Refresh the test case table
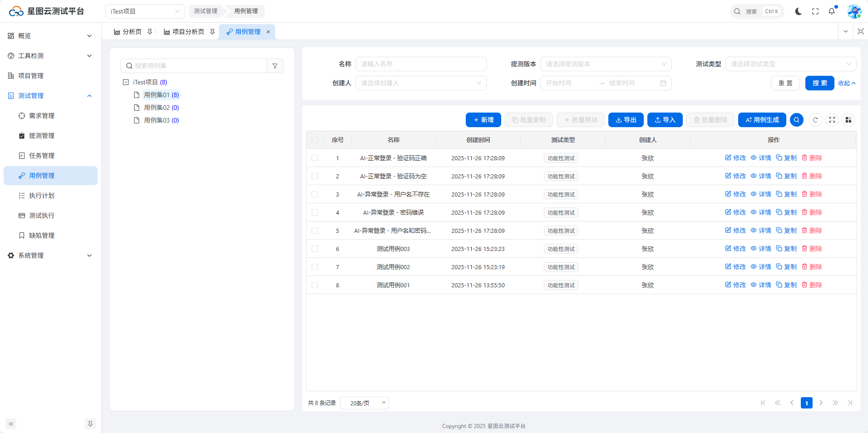868x433 pixels. coord(815,120)
